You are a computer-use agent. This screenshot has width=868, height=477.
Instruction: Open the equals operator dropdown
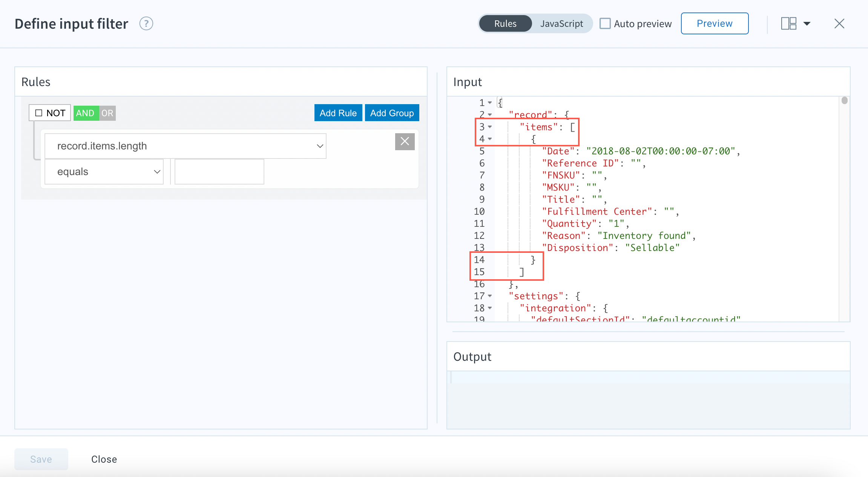click(x=104, y=172)
